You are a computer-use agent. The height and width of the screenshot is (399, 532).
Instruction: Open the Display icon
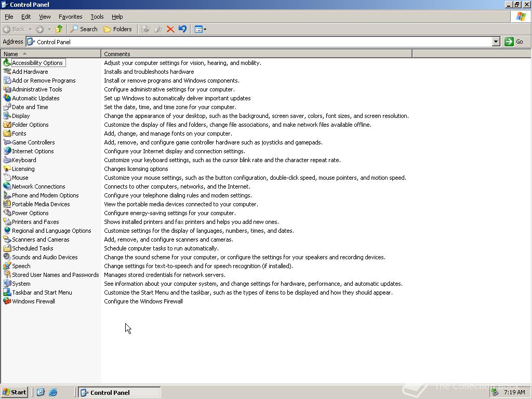coord(7,116)
